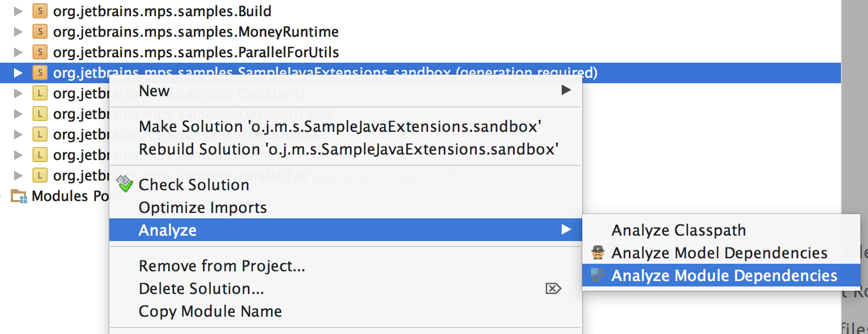Image resolution: width=868 pixels, height=334 pixels.
Task: Click the MoneyRuntime solution S icon
Action: (x=40, y=31)
